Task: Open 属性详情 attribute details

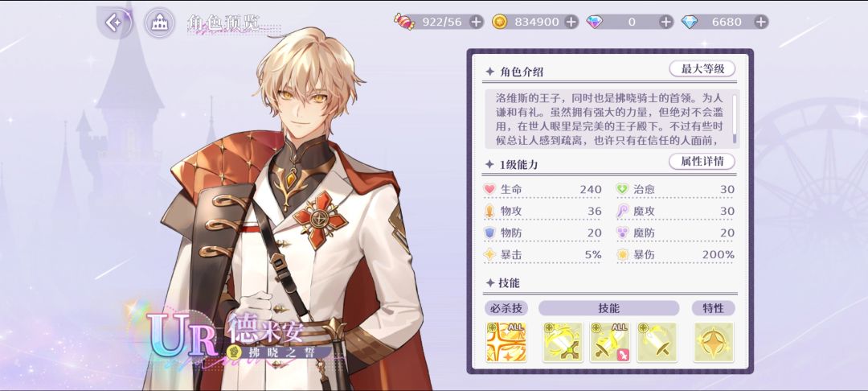Action: point(702,162)
